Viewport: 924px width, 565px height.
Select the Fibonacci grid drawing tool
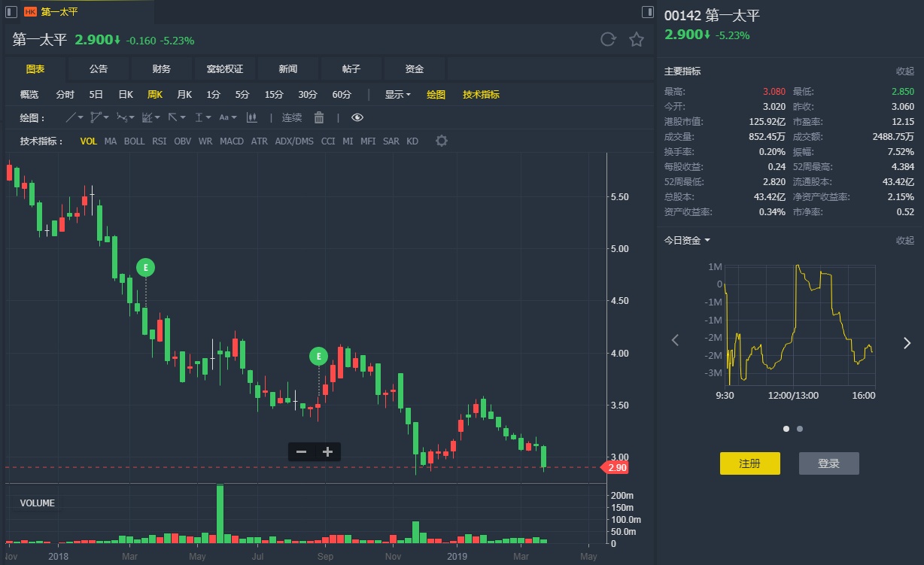(x=147, y=117)
